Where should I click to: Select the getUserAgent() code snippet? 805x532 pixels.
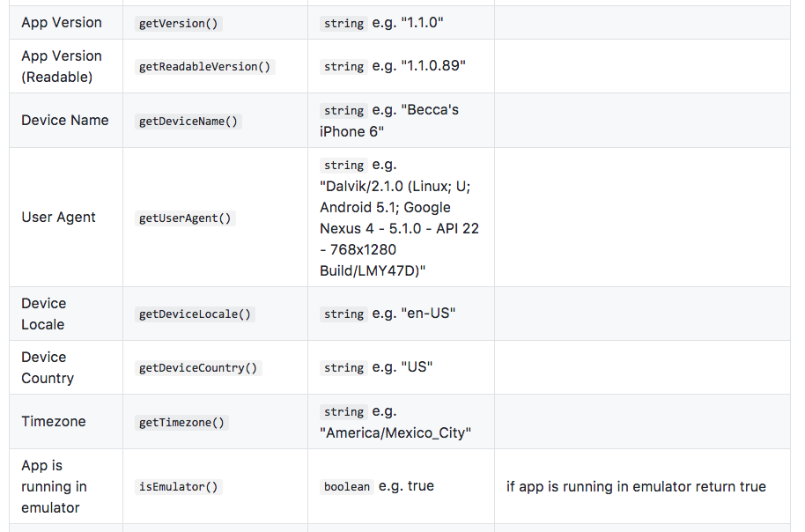(x=185, y=218)
